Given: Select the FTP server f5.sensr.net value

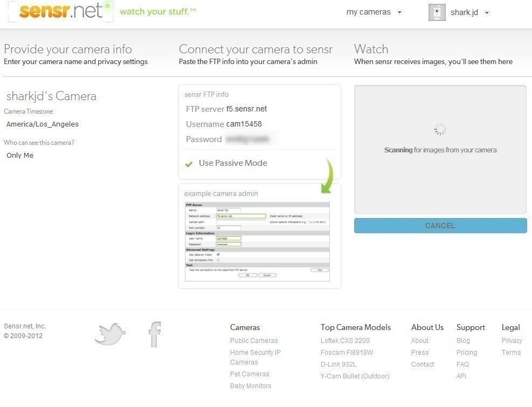Looking at the screenshot, I should click(x=246, y=109).
